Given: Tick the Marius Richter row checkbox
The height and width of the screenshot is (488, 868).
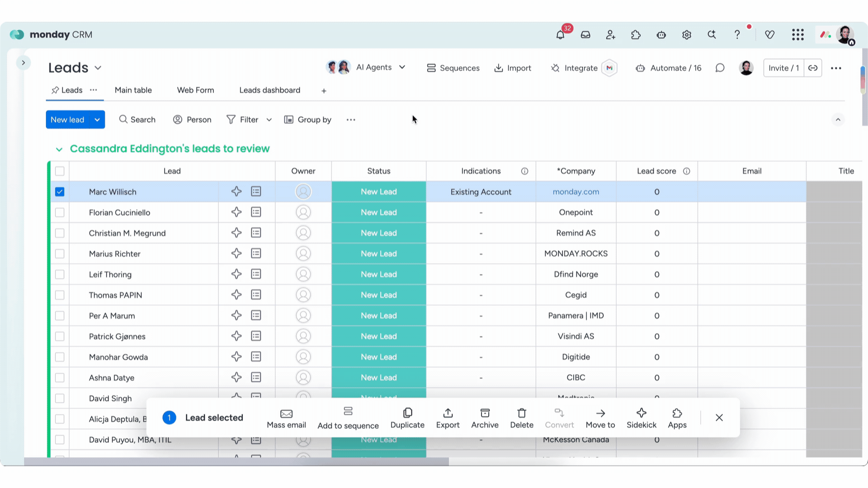Looking at the screenshot, I should click(60, 254).
